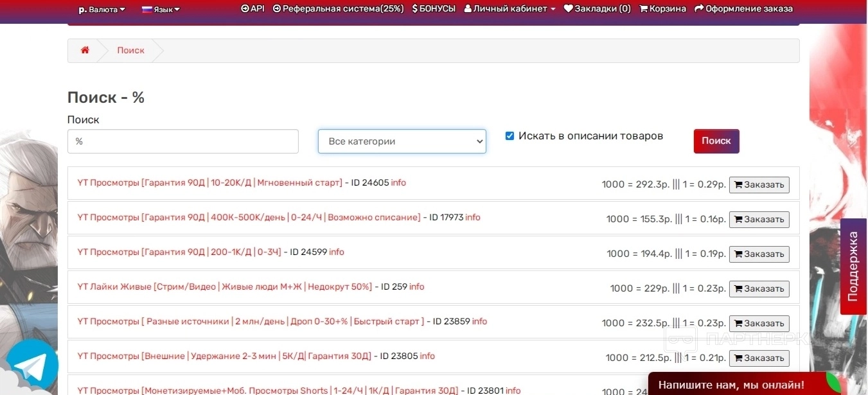Open Внешние Удержание 2-3 мин service
Image resolution: width=868 pixels, height=395 pixels.
pyautogui.click(x=224, y=356)
